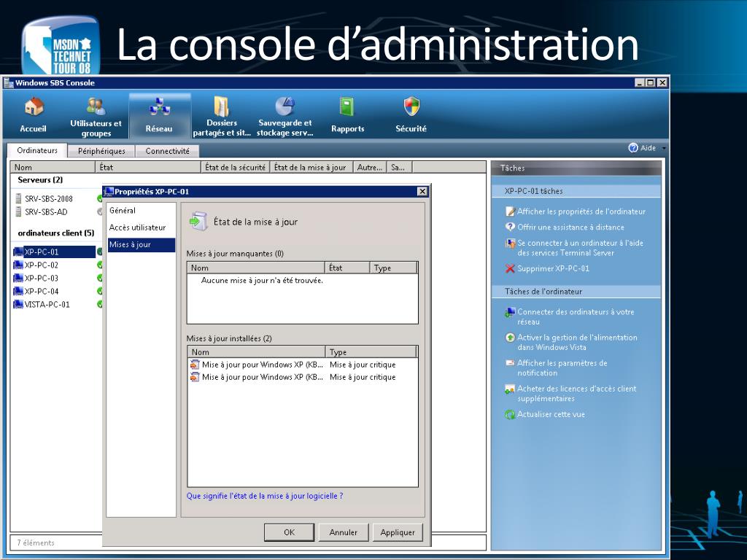
Task: Click update status icon in dialog header
Action: tap(198, 222)
